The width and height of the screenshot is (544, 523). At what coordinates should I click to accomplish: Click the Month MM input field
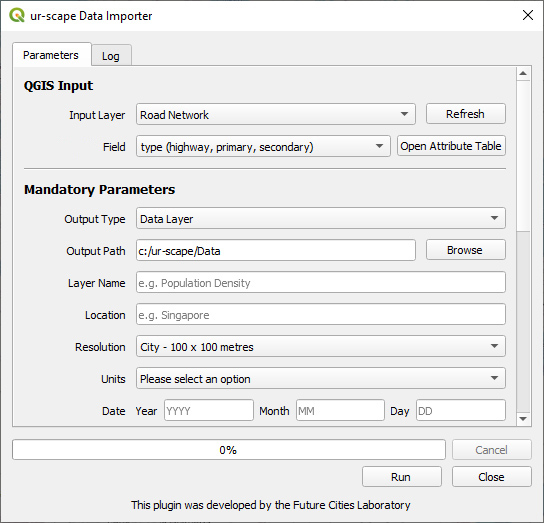pos(340,410)
